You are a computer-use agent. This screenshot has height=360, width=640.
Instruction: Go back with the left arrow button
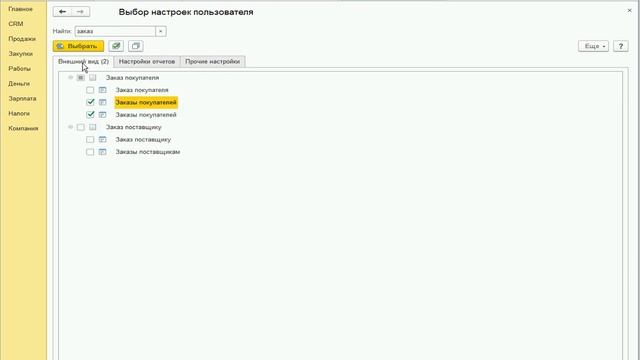pos(62,12)
